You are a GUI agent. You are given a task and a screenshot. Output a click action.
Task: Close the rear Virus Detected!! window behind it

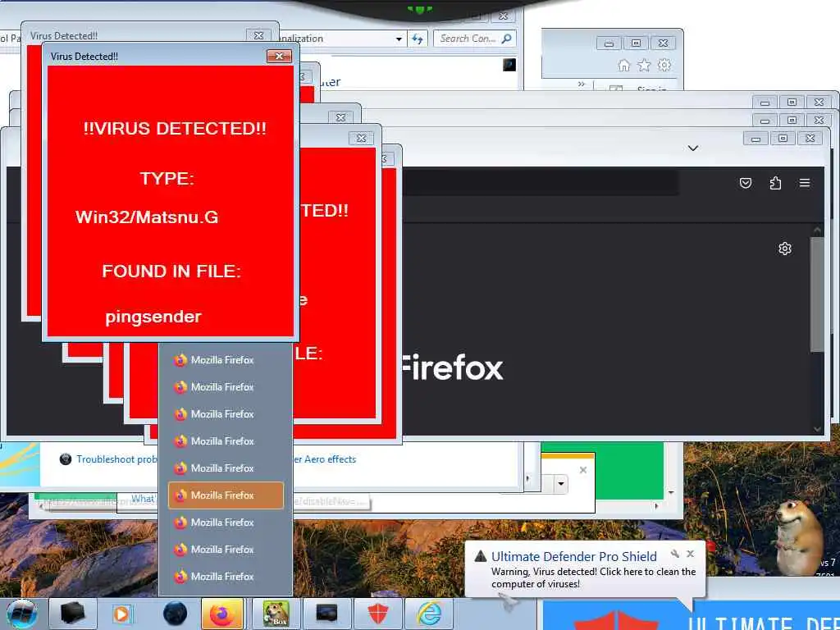pos(258,35)
